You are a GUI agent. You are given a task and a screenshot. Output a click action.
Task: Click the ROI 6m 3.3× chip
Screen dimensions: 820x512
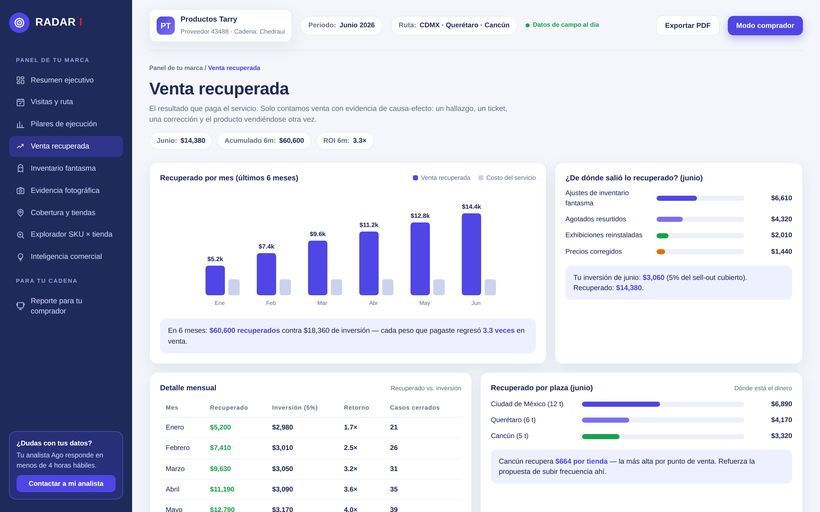click(345, 141)
